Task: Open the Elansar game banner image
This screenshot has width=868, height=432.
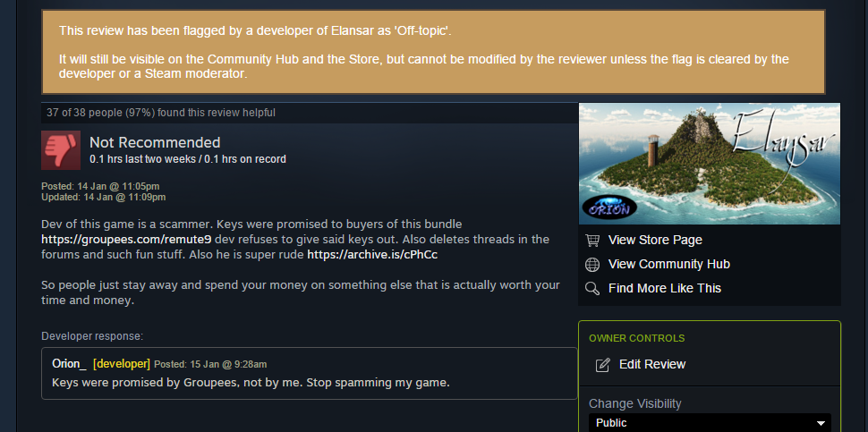Action: 709,164
